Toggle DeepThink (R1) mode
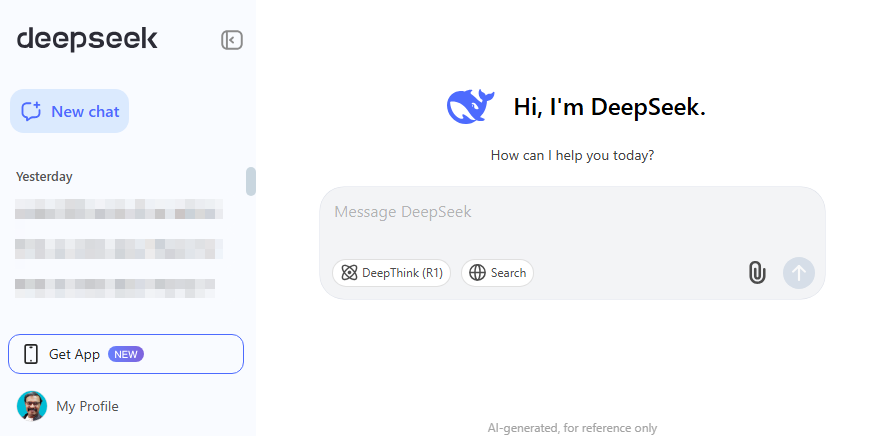The height and width of the screenshot is (436, 883). 391,273
